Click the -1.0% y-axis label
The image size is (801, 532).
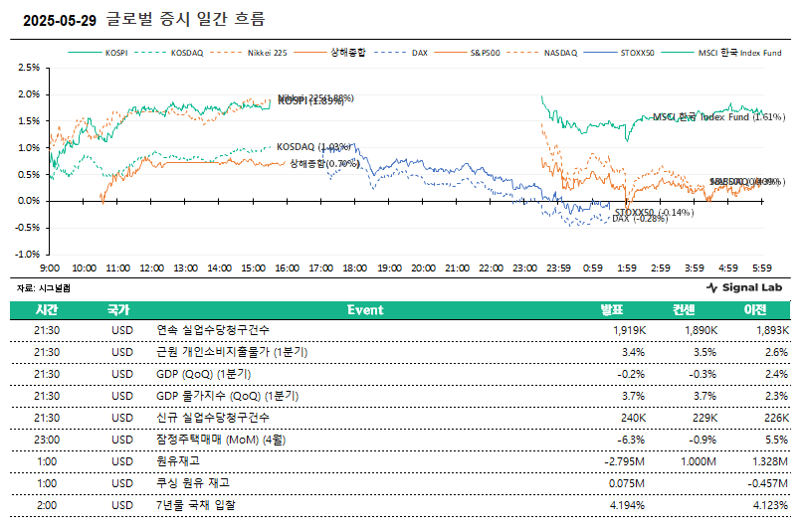click(28, 254)
